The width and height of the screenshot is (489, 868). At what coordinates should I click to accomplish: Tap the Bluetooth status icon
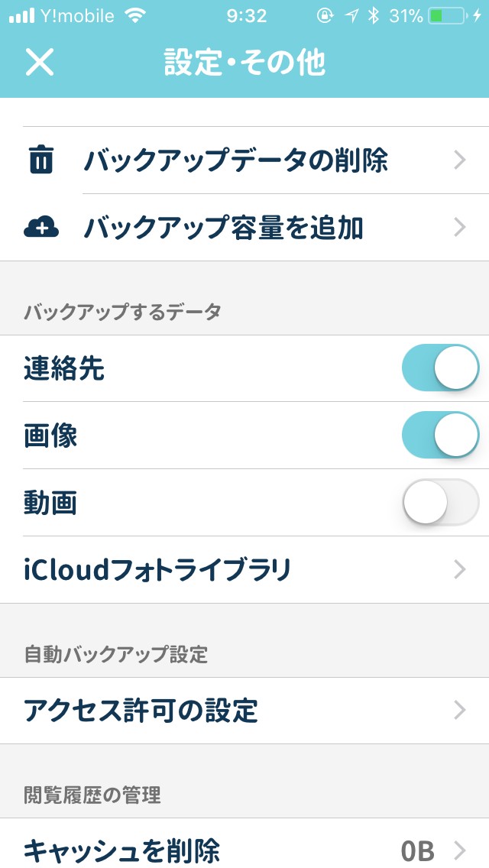(x=373, y=16)
